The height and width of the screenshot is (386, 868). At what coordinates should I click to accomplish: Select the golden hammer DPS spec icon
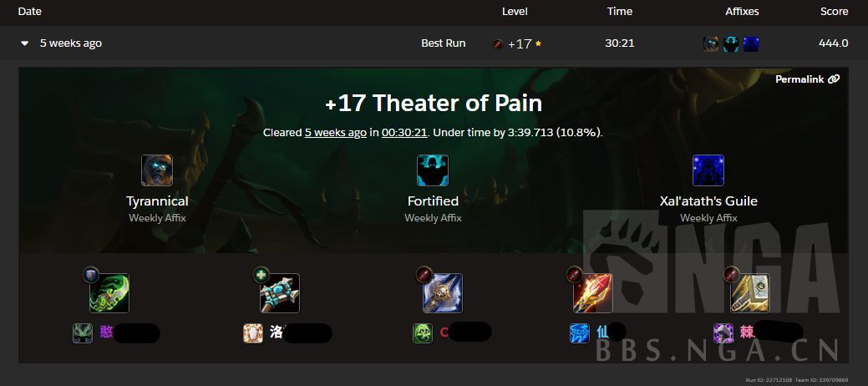750,293
